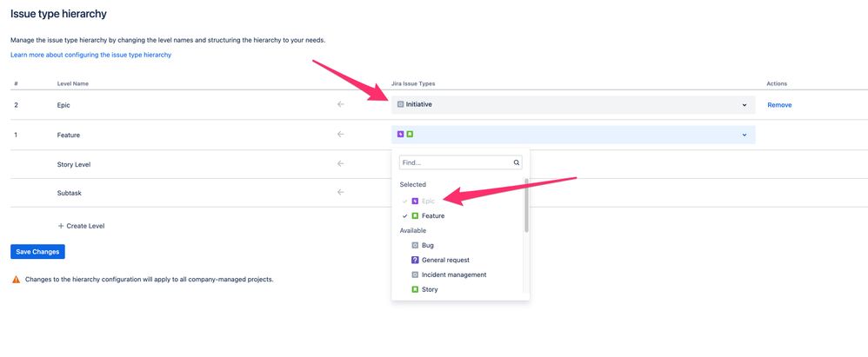Click the Level Name column header
868x357 pixels.
(73, 83)
